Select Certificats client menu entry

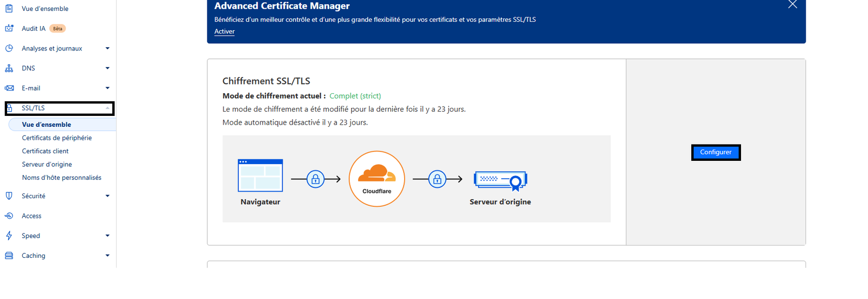point(45,151)
